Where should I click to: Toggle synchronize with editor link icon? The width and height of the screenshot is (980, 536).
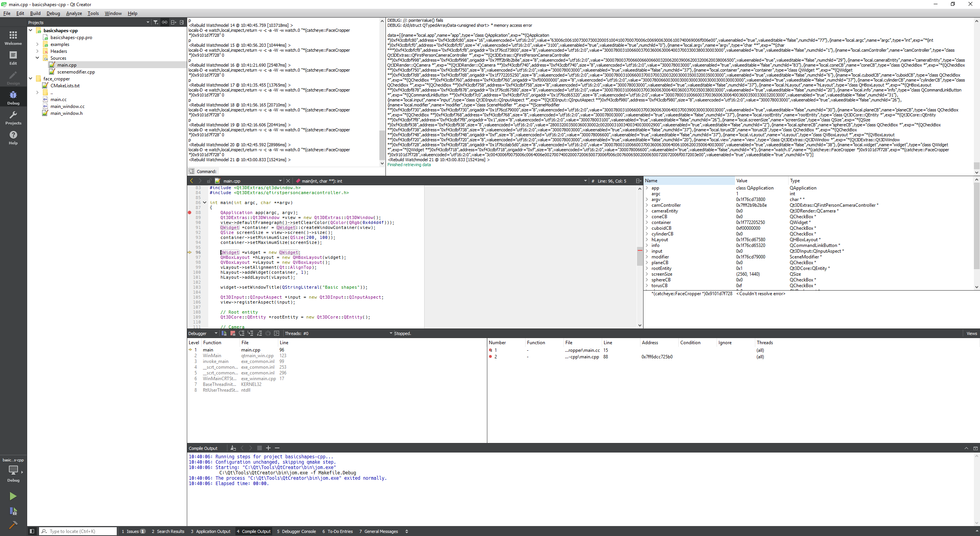point(165,23)
